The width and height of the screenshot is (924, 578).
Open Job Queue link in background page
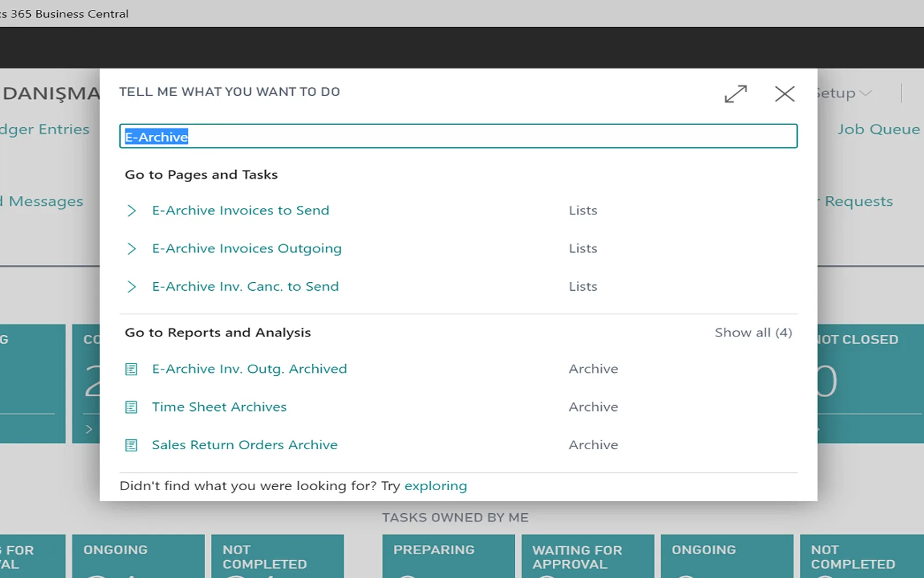pos(879,129)
